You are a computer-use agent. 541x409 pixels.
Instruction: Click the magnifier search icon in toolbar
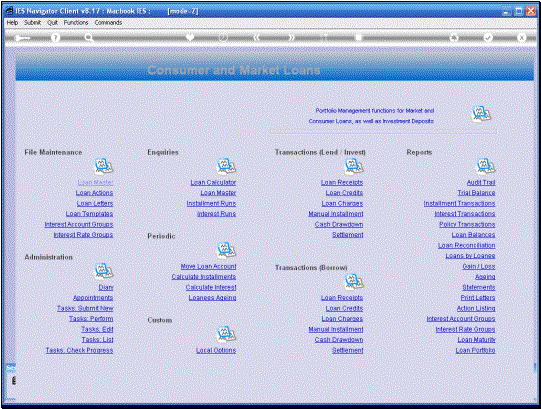pos(89,38)
